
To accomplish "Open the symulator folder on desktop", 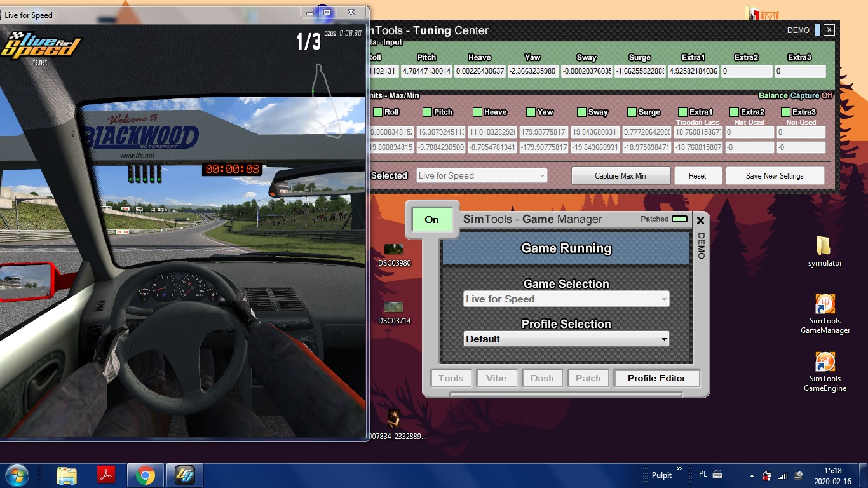I will [x=824, y=247].
